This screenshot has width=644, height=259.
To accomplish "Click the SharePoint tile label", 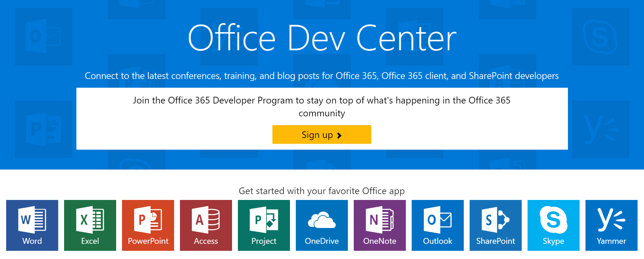I will [x=495, y=241].
